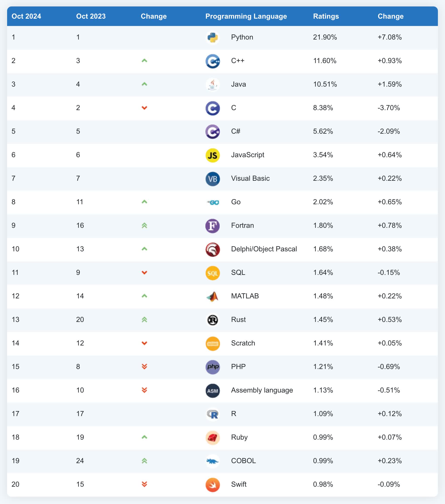
Task: Click the Rust gear logo icon
Action: pos(212,320)
